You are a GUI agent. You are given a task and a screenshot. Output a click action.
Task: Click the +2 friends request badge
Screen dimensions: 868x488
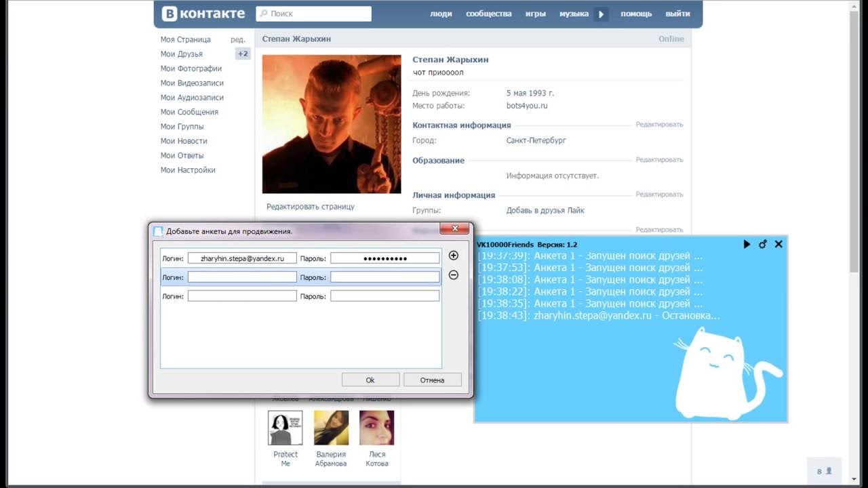tap(243, 54)
